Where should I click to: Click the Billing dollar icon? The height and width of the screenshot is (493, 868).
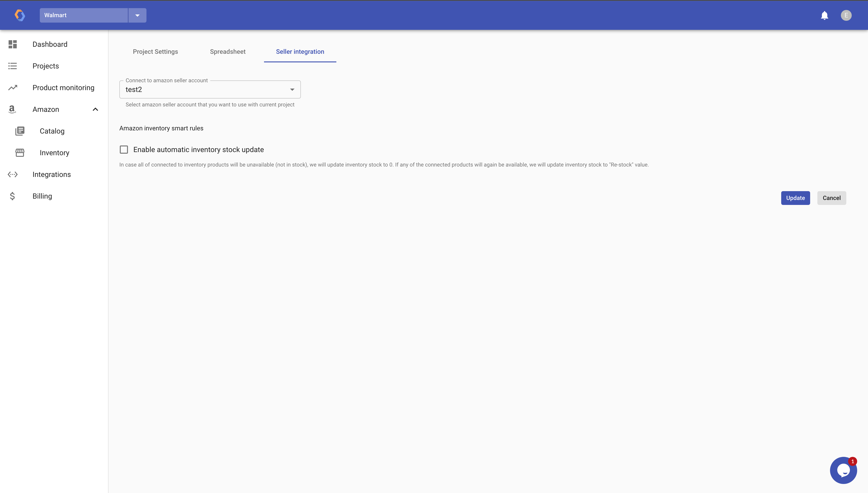[x=12, y=196]
